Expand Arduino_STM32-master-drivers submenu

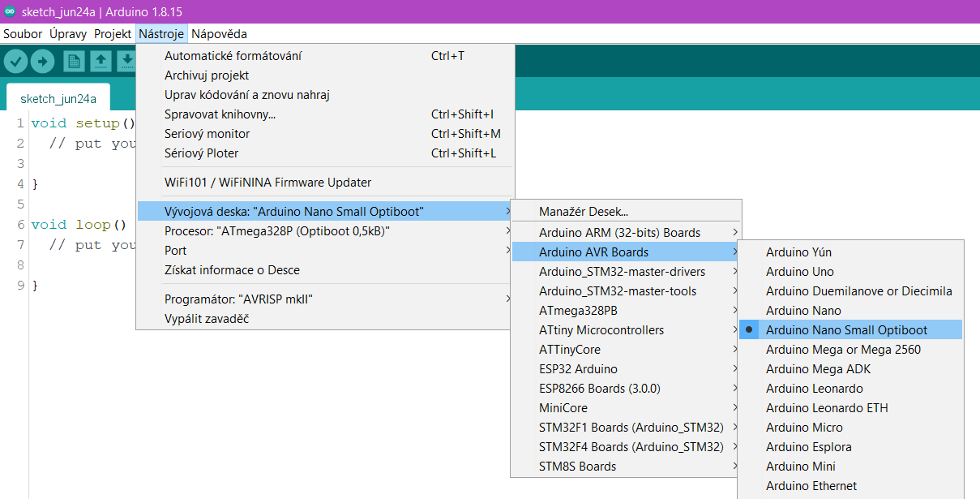pos(626,272)
